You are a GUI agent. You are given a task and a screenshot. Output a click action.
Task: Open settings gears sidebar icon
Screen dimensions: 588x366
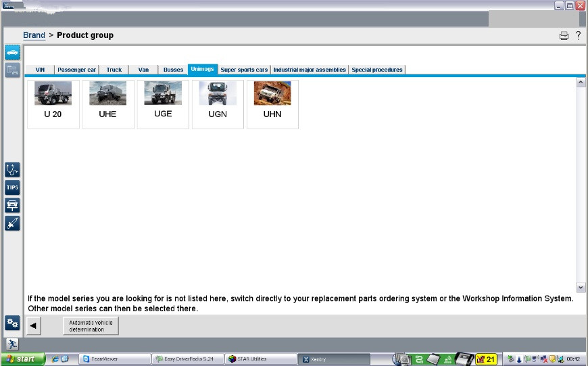coord(12,323)
